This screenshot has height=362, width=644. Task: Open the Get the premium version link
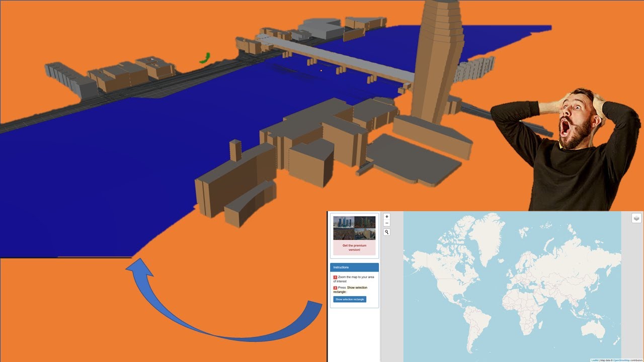pyautogui.click(x=354, y=247)
